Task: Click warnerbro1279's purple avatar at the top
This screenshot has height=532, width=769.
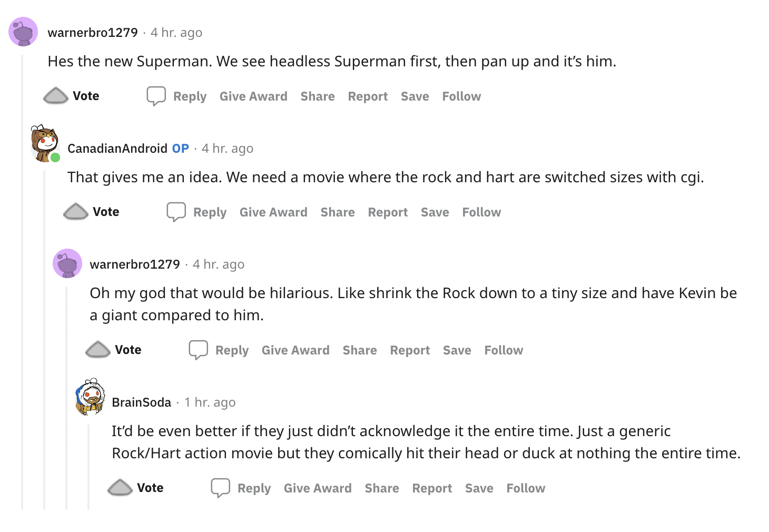Action: (23, 32)
